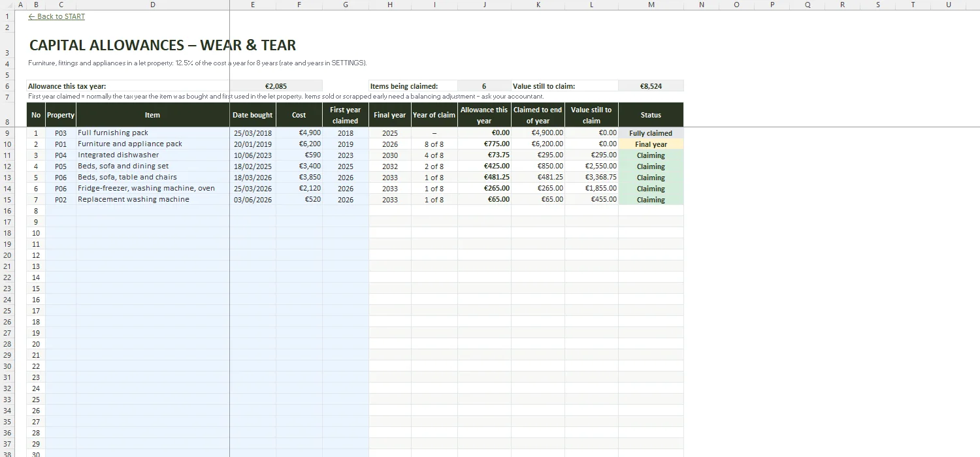
Task: Select '4 of 8' year of claim cell
Action: 434,155
